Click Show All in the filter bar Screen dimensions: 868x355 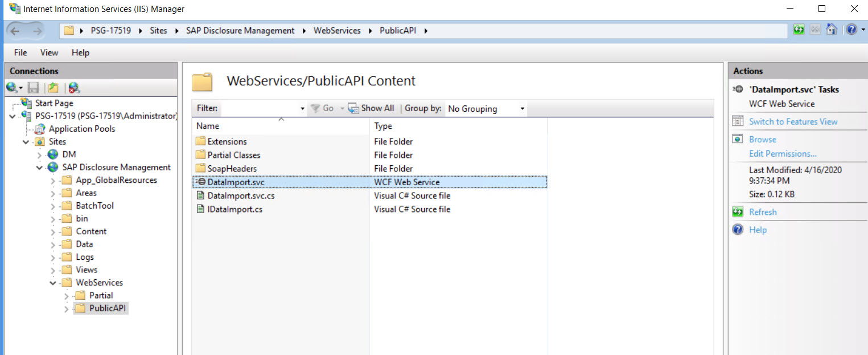(x=371, y=108)
